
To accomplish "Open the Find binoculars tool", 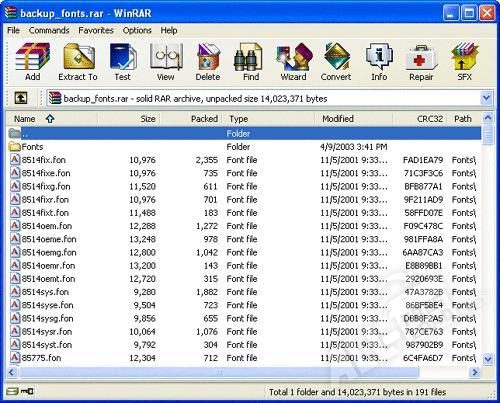I will [x=251, y=62].
